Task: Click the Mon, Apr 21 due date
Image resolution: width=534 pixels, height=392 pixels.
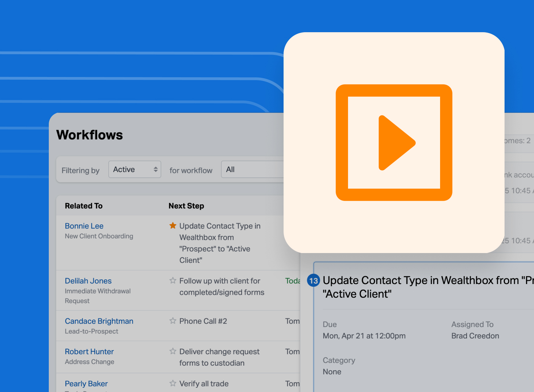Action: pos(364,336)
